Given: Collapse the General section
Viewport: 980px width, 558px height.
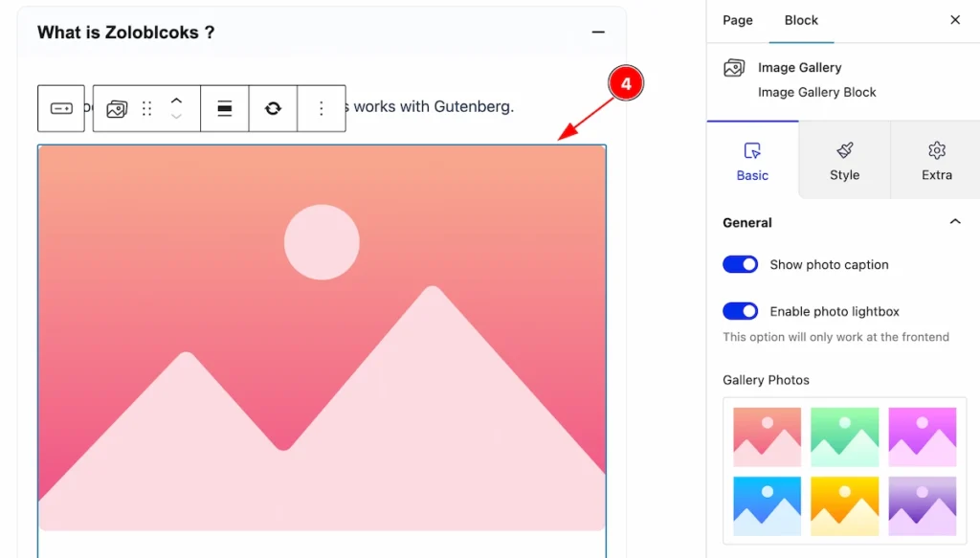Looking at the screenshot, I should coord(955,222).
